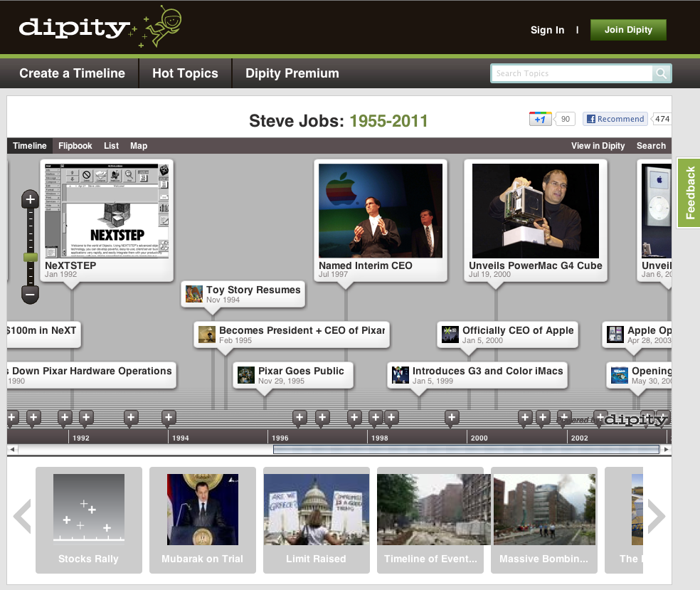Click Sign In link

(x=547, y=30)
